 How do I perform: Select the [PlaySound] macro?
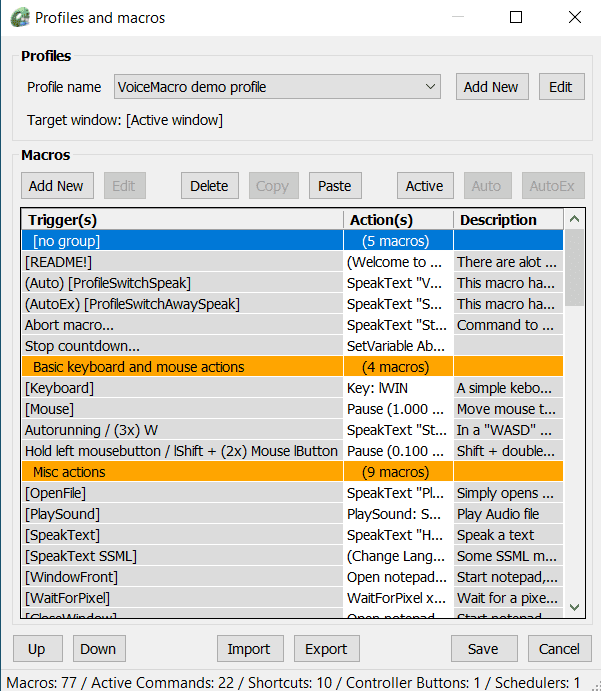point(180,514)
